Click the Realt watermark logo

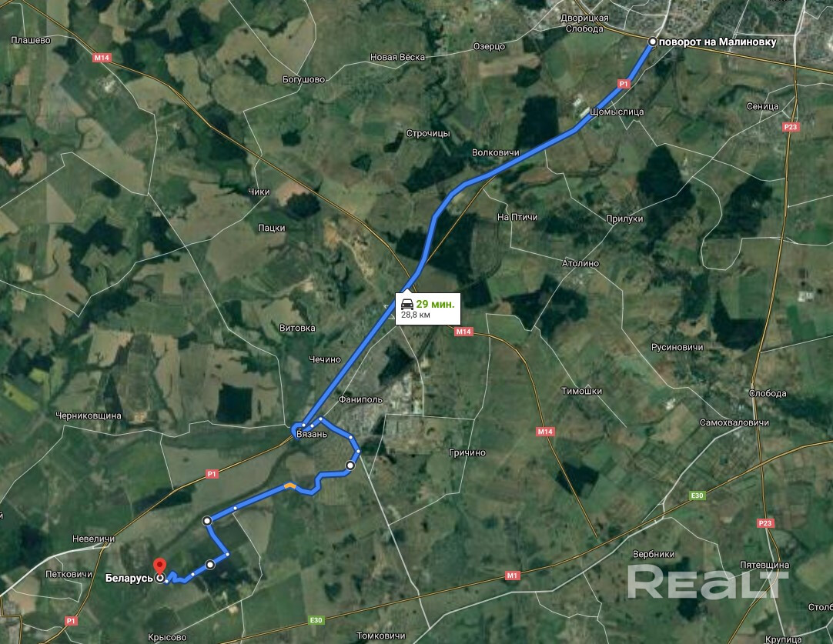click(707, 582)
